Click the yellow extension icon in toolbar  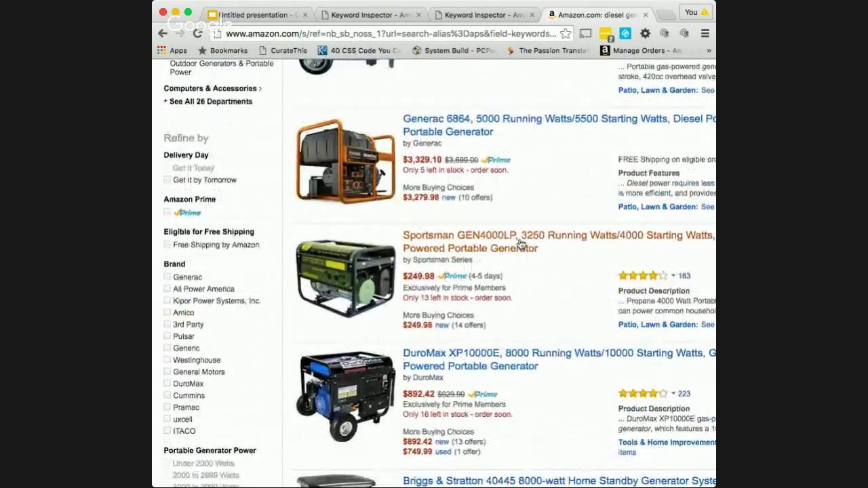[606, 33]
